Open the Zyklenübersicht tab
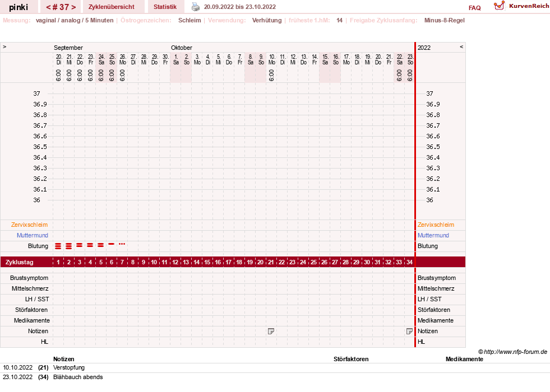Image resolution: width=550 pixels, height=392 pixels. point(112,7)
